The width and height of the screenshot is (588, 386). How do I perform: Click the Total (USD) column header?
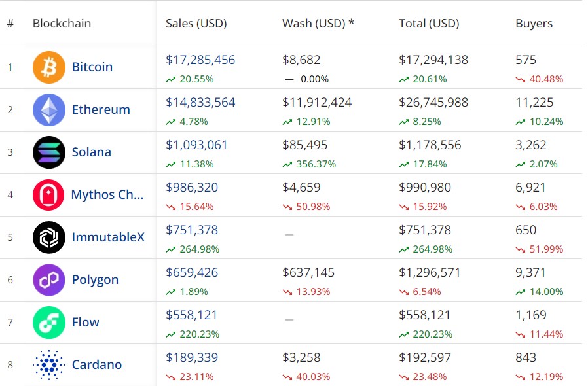(x=429, y=24)
